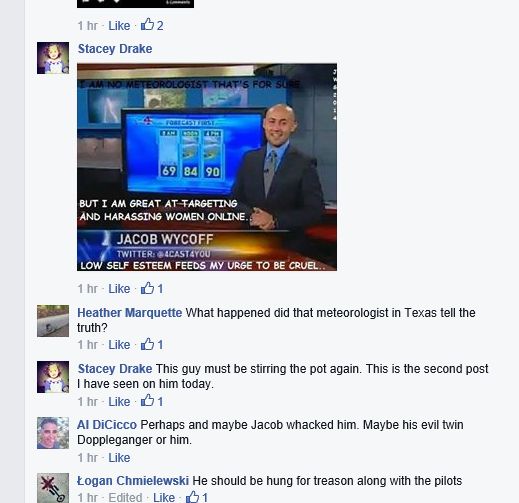Like Stacey Drake's image comment
The width and height of the screenshot is (519, 503).
(119, 289)
